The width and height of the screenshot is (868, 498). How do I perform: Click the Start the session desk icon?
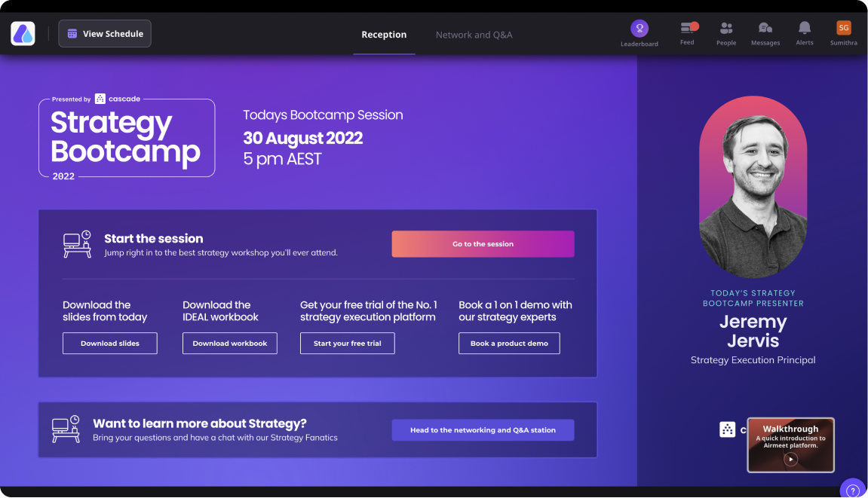click(77, 244)
